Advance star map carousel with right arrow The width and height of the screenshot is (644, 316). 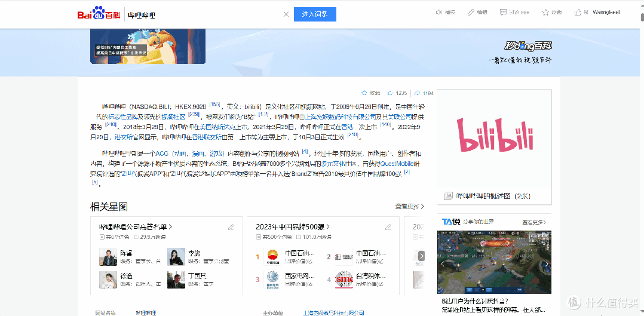421,256
